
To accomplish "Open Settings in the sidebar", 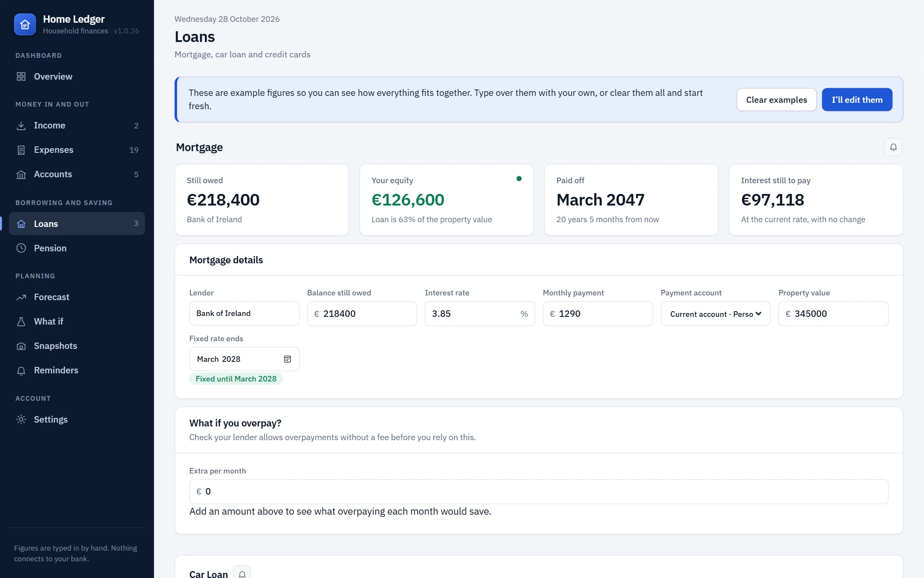I will point(77,420).
